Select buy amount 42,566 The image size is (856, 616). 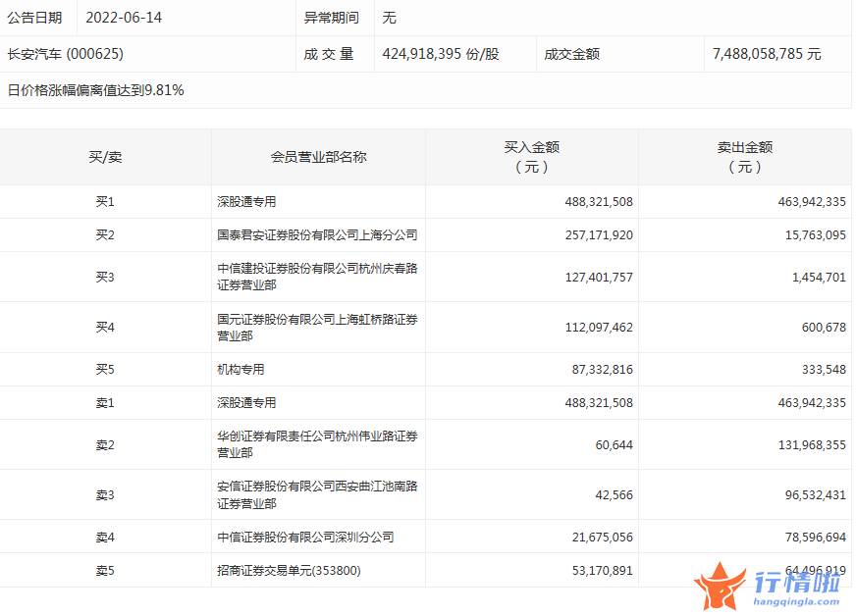click(615, 495)
